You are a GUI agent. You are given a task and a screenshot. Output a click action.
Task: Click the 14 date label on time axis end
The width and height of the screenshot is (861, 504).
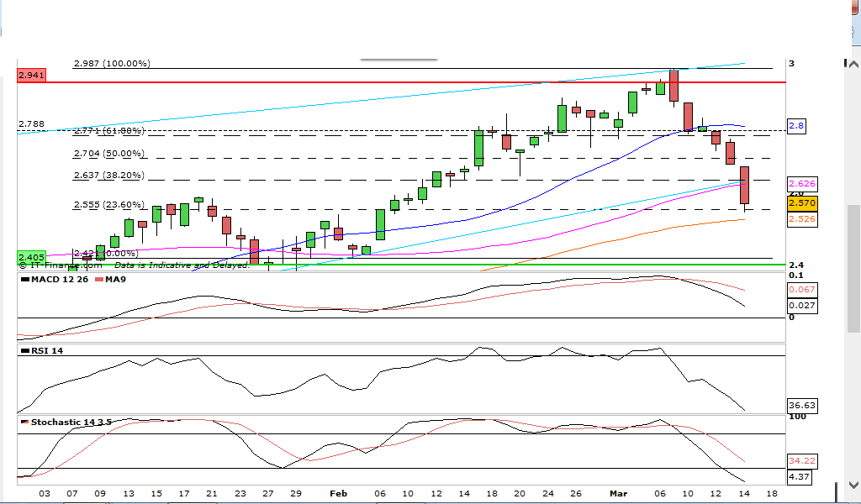[x=743, y=494]
